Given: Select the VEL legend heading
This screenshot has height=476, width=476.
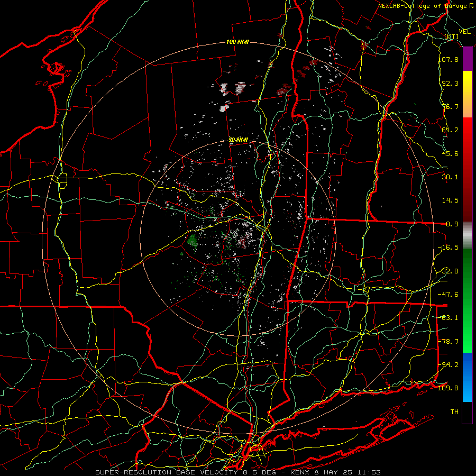Looking at the screenshot, I should click(x=464, y=32).
